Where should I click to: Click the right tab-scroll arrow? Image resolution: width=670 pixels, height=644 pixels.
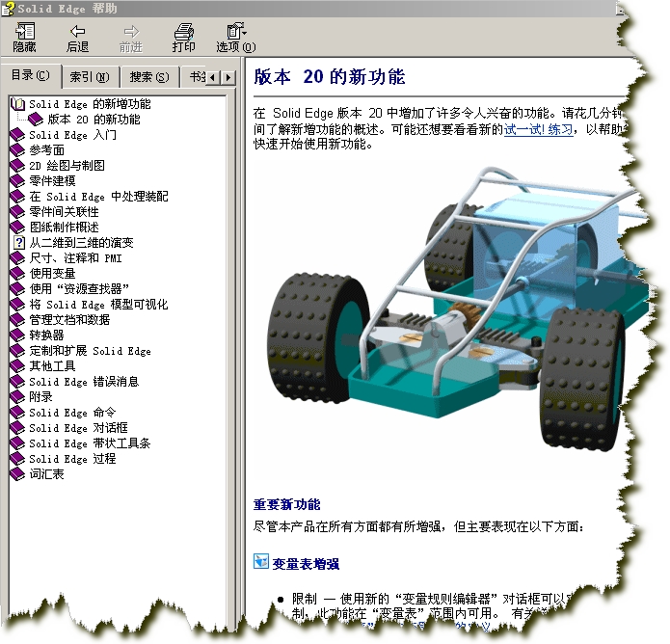(228, 78)
